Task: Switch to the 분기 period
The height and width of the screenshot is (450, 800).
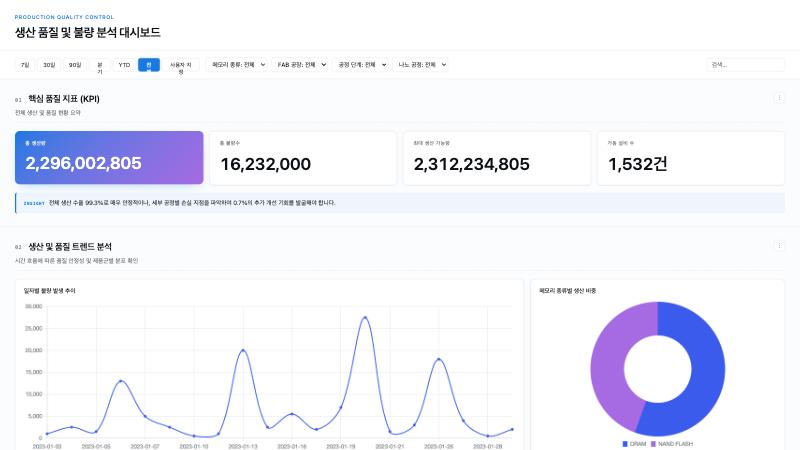Action: [x=99, y=65]
